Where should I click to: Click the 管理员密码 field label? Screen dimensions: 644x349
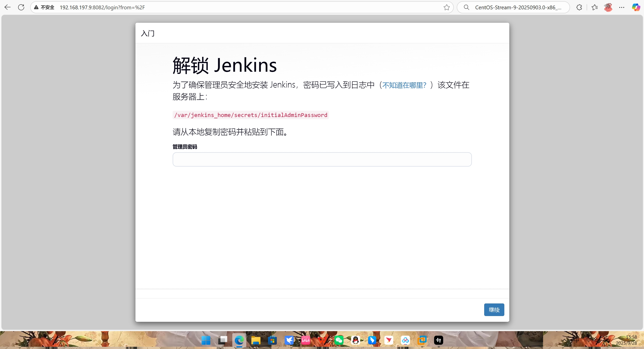click(x=185, y=147)
